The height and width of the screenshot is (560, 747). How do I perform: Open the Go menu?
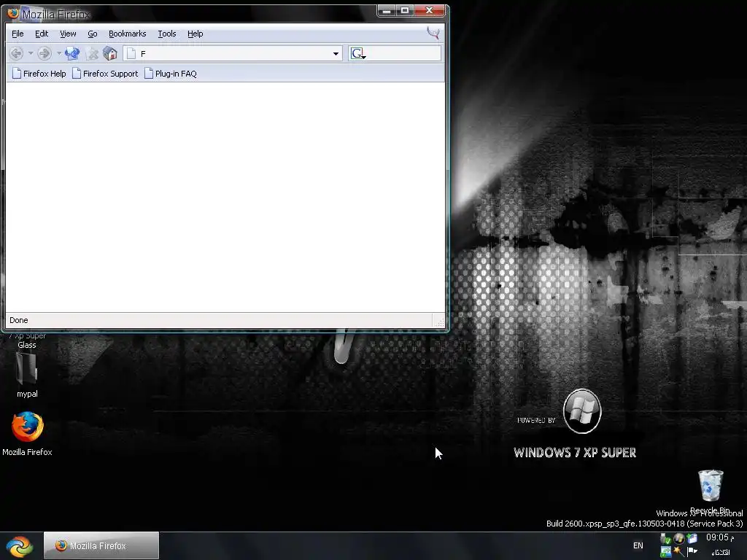pyautogui.click(x=93, y=34)
